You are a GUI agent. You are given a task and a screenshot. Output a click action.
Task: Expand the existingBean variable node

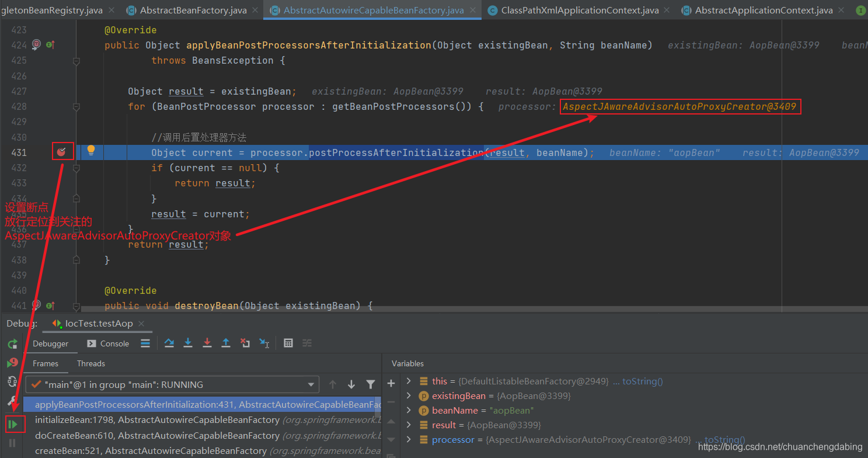pos(409,395)
